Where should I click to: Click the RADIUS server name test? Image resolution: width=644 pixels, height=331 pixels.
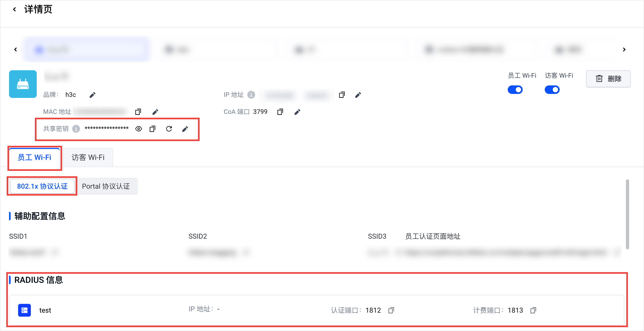(x=45, y=310)
